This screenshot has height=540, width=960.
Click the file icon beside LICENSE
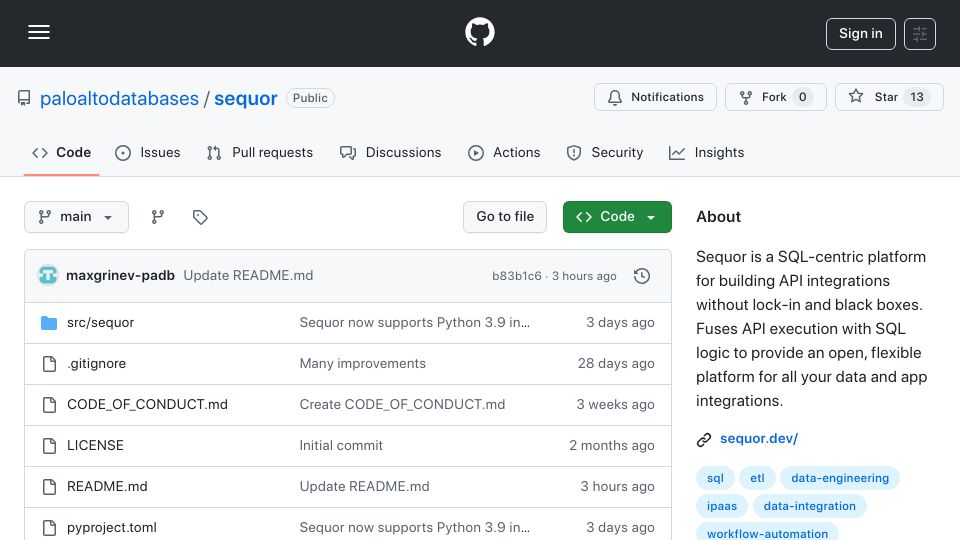pyautogui.click(x=49, y=446)
